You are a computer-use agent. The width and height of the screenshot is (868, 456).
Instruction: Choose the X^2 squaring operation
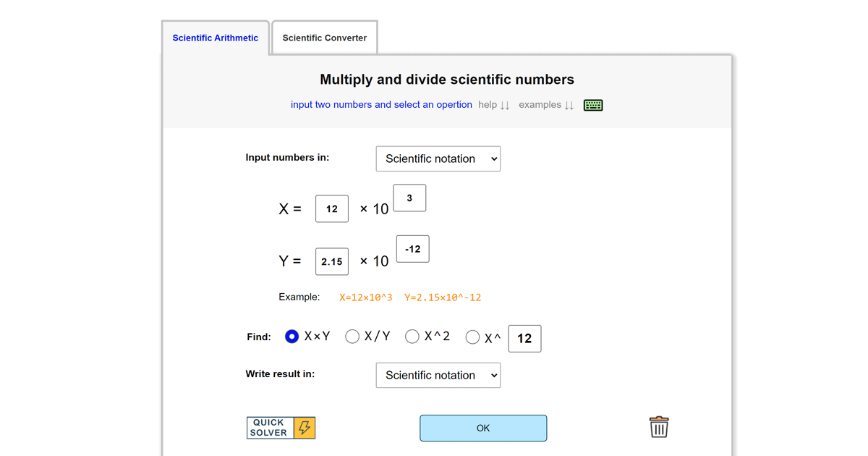pyautogui.click(x=412, y=336)
